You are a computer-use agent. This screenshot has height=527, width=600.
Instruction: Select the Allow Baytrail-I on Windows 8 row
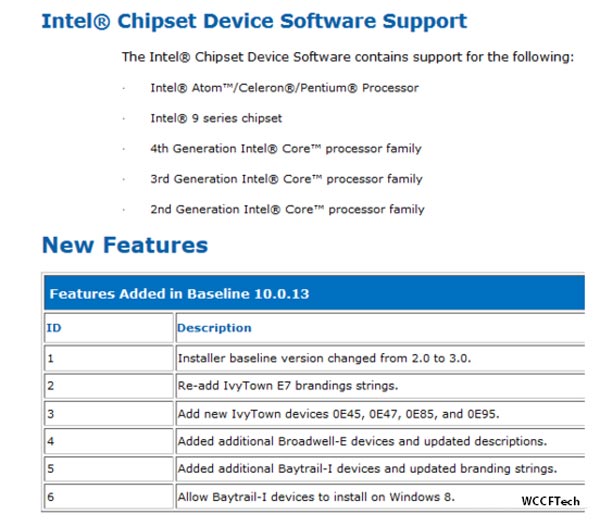[315, 496]
